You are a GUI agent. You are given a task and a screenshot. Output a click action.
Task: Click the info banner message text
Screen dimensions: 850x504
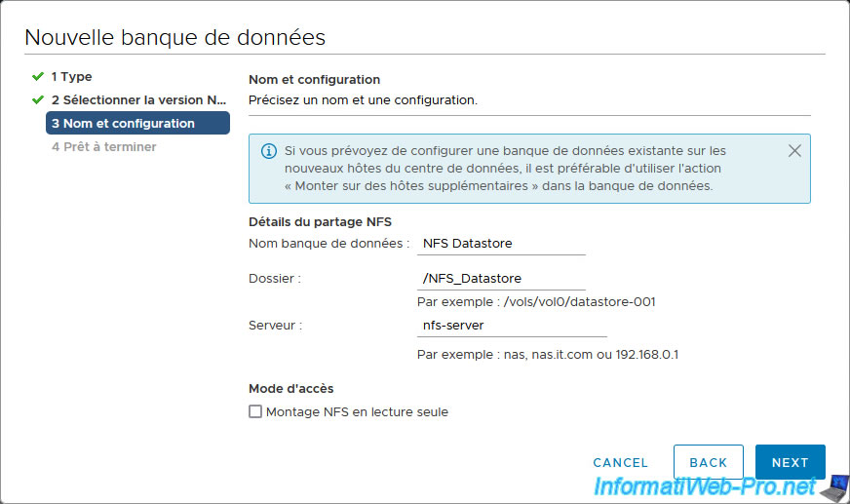pos(505,168)
